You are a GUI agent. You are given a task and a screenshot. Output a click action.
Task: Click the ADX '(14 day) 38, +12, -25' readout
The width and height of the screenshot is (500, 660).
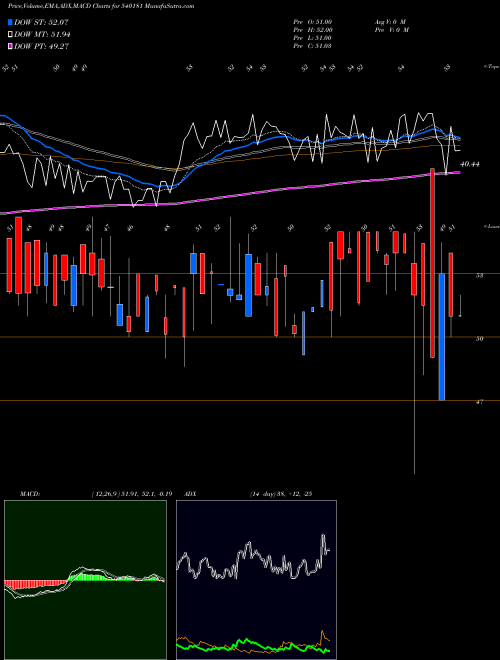pyautogui.click(x=280, y=494)
